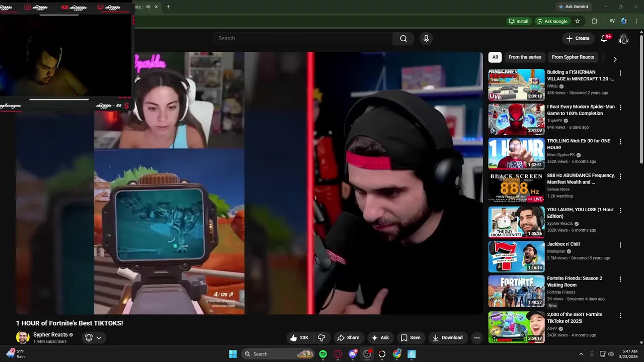Open Windows Start menu
Screen dimensions: 644x362
[233, 354]
